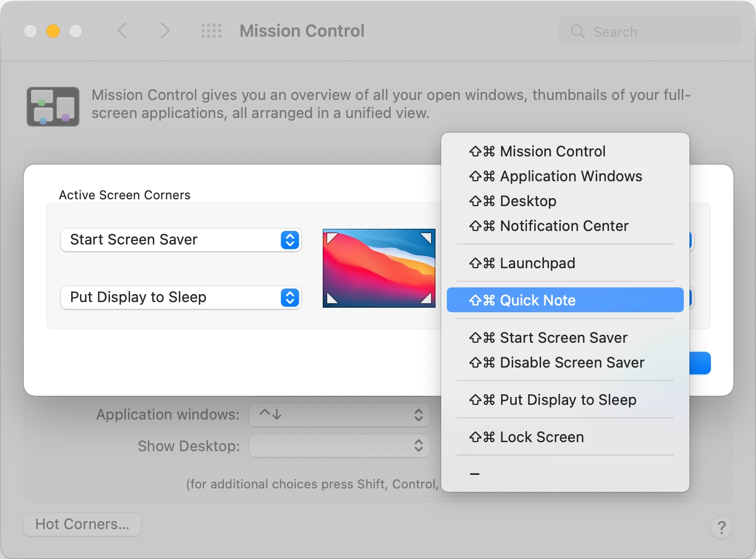Click the yellow minimize window button
Screen dimensions: 756x559
[53, 31]
